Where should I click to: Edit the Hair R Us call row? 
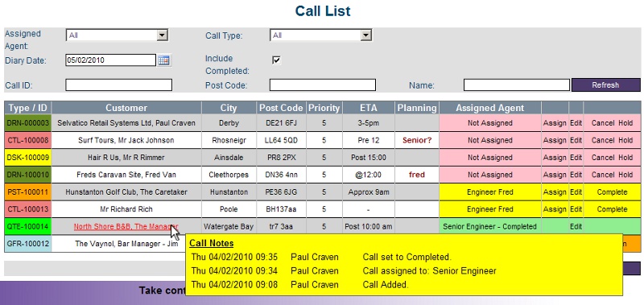pyautogui.click(x=576, y=158)
